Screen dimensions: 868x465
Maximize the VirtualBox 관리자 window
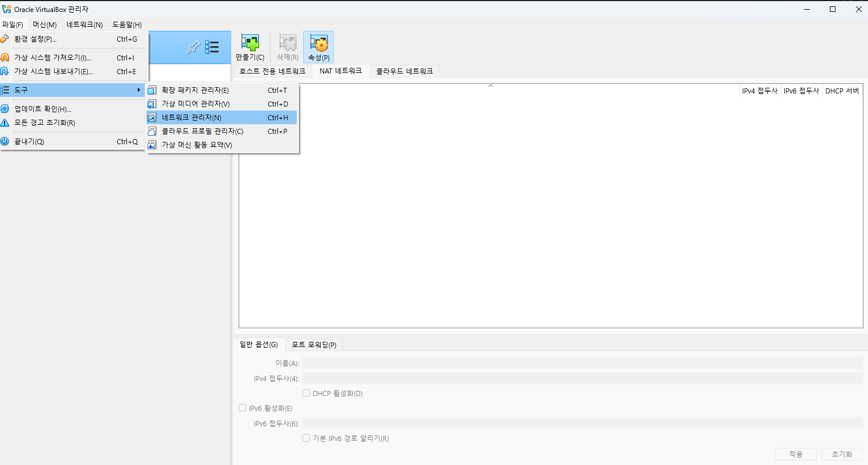click(x=833, y=9)
